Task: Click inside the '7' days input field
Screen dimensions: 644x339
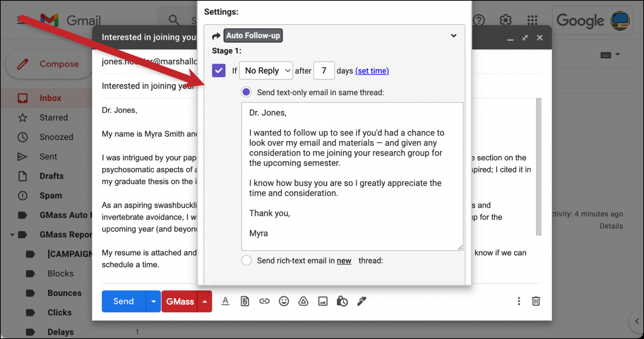Action: pos(324,70)
